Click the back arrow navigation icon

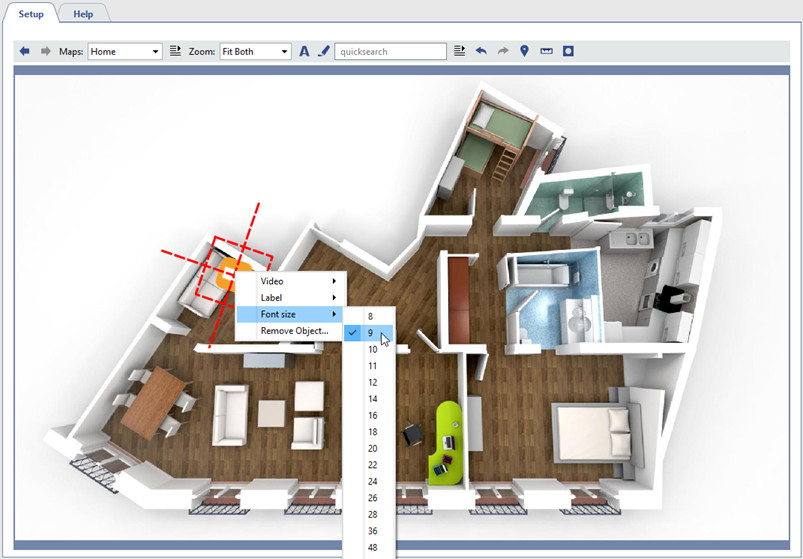[25, 51]
